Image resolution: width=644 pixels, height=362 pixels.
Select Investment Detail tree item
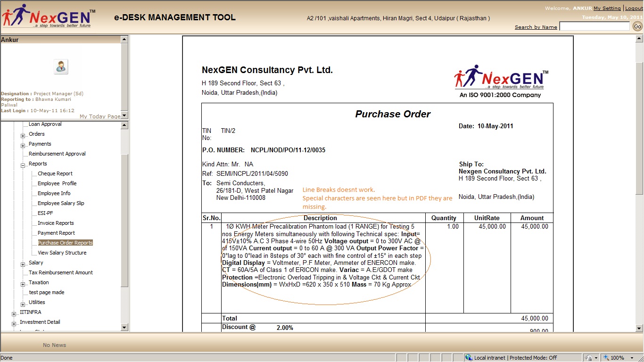pos(40,322)
